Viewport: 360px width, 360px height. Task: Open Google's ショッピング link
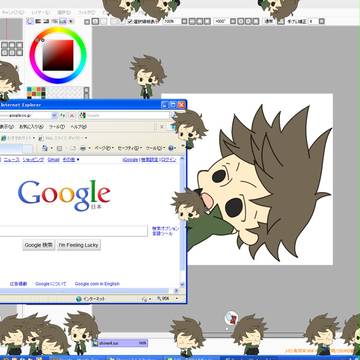click(33, 160)
